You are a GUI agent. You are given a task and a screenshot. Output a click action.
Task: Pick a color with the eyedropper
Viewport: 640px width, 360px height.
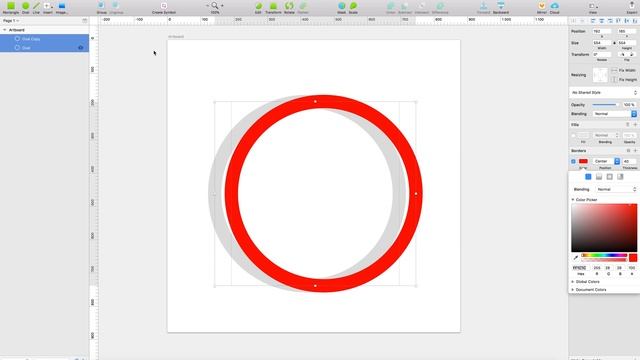pos(576,258)
